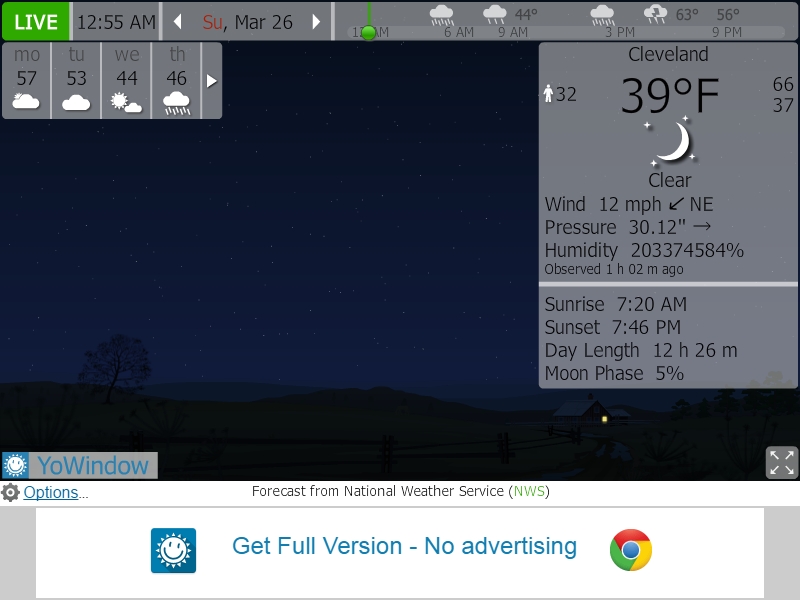Toggle fullscreen mode icon

pyautogui.click(x=782, y=463)
